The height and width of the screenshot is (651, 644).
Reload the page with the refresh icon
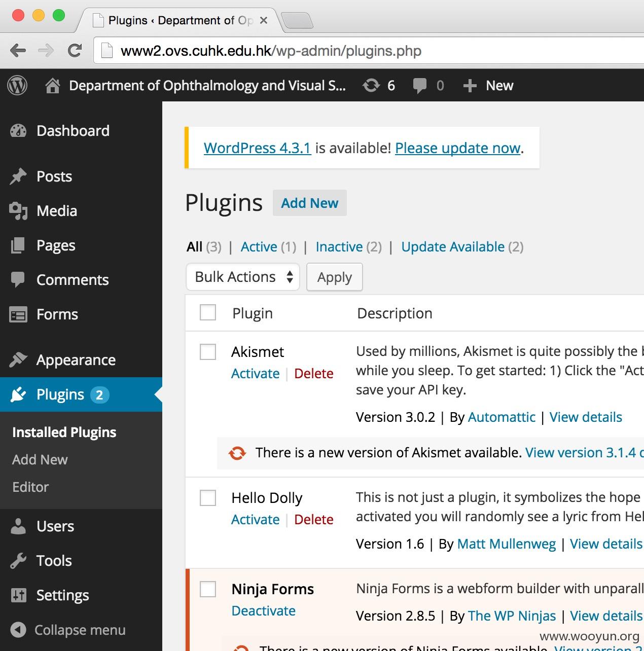(75, 51)
